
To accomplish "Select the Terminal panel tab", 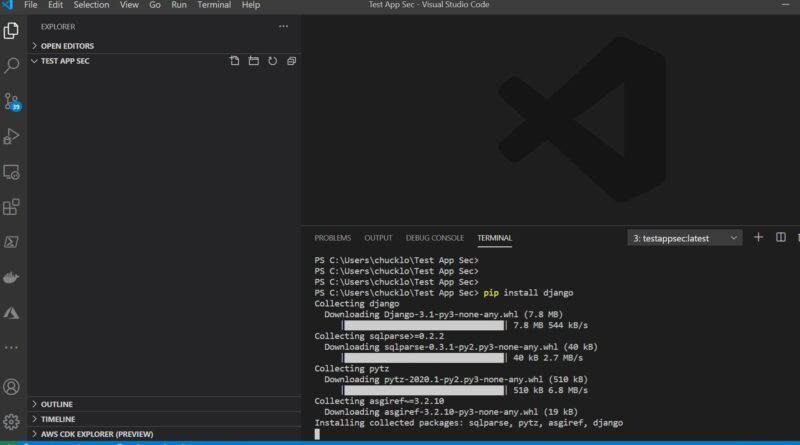I will coord(494,238).
